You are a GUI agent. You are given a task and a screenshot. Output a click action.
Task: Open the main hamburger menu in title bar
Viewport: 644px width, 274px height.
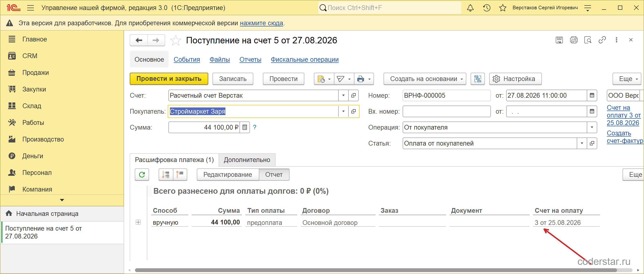point(31,8)
